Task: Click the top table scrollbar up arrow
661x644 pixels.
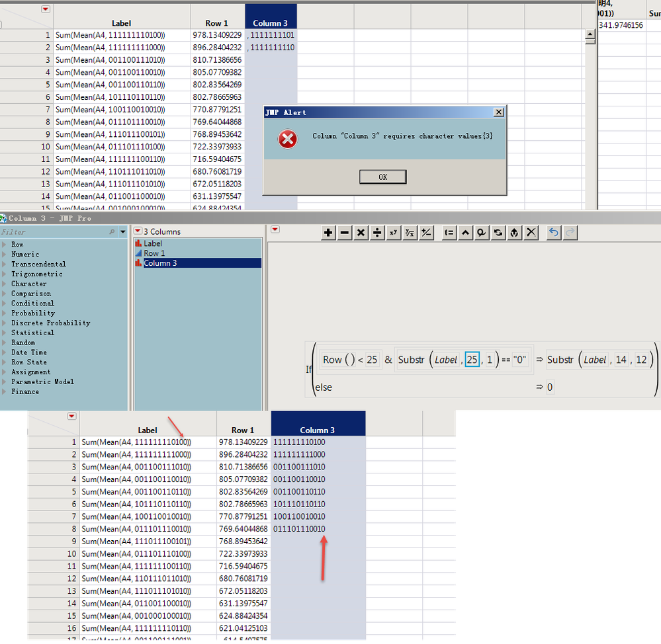Action: pyautogui.click(x=590, y=34)
